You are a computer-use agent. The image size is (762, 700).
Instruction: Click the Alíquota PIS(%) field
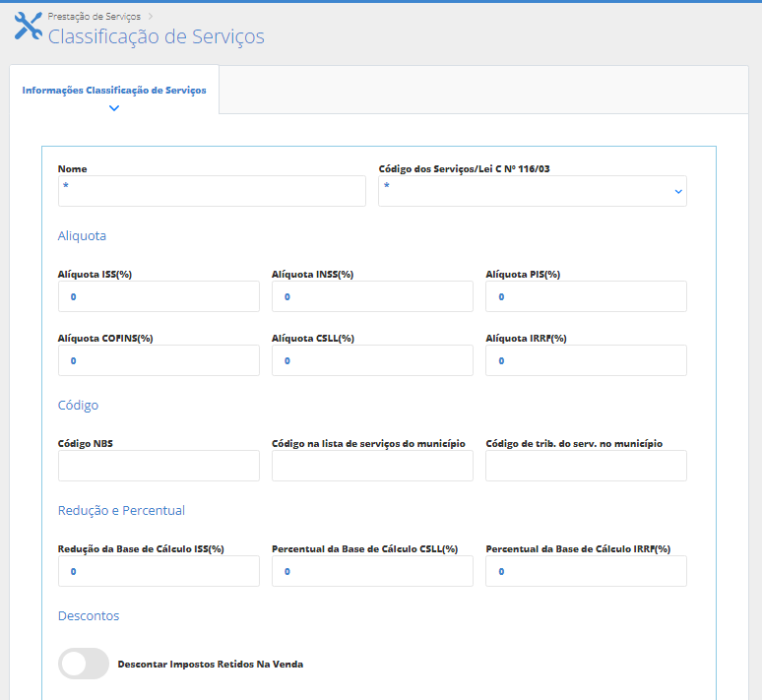pos(586,296)
